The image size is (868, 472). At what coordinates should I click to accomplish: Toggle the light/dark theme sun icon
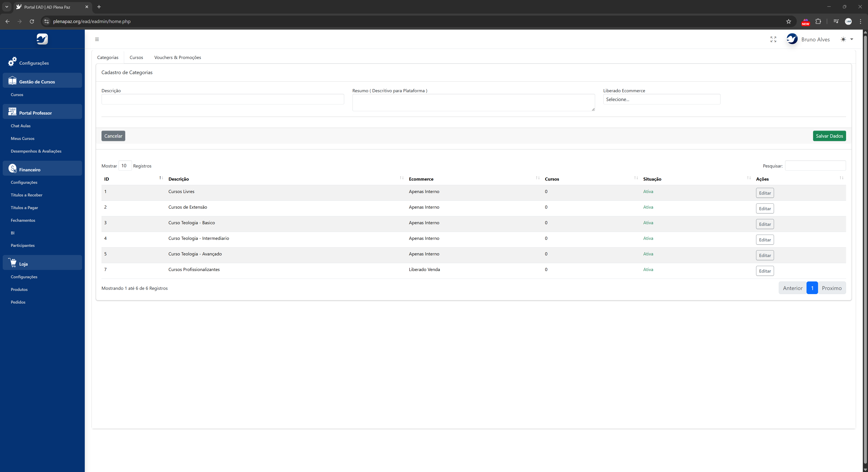tap(843, 39)
